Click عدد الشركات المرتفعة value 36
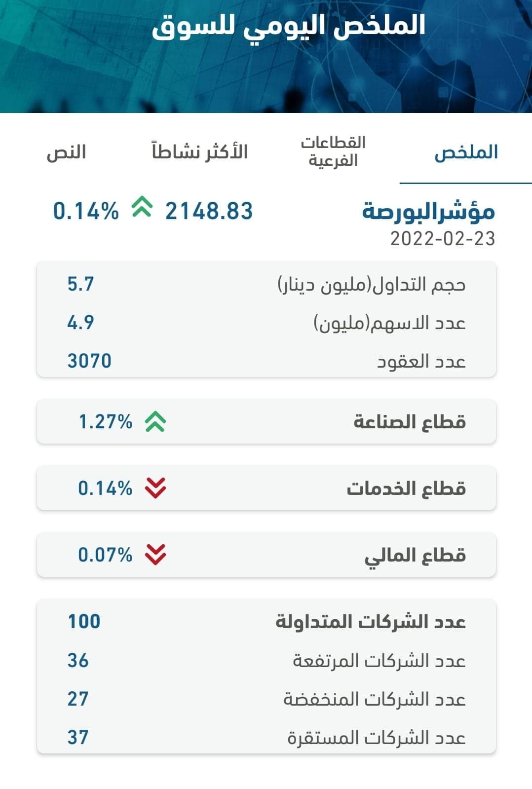 pos(78,660)
